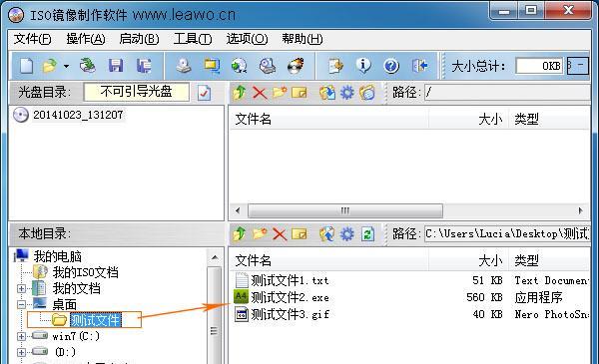The height and width of the screenshot is (364, 599).
Task: Click the New file icon in toolbar
Action: [x=26, y=66]
